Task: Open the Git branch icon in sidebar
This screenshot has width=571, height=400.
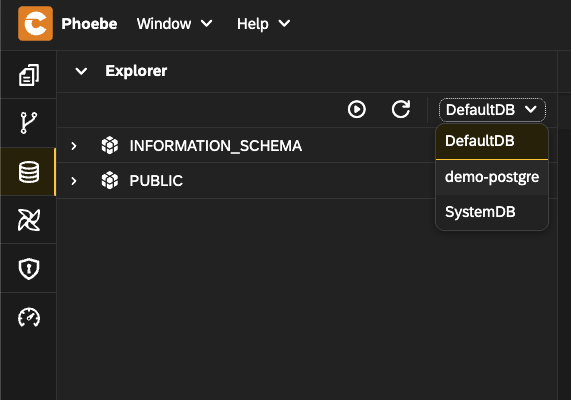Action: pyautogui.click(x=29, y=123)
